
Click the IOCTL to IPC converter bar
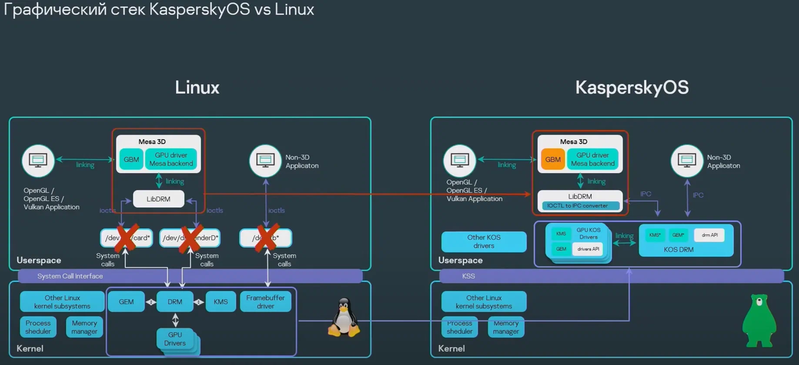click(580, 206)
